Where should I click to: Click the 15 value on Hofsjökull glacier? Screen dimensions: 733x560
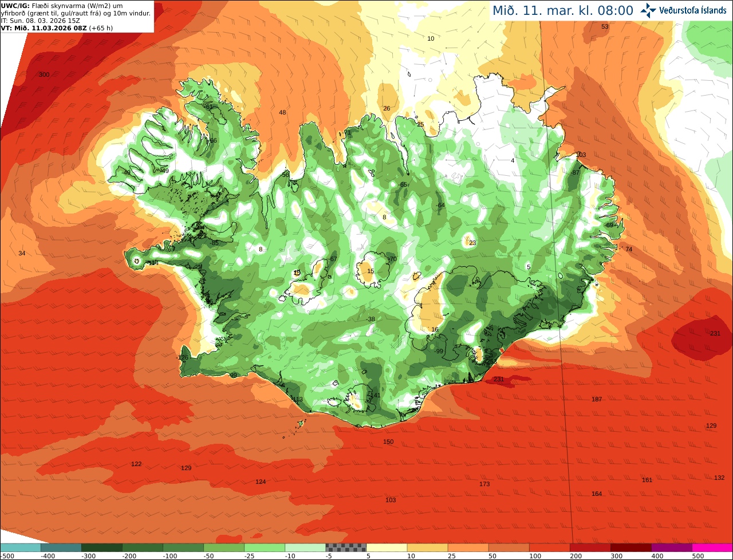tap(371, 271)
